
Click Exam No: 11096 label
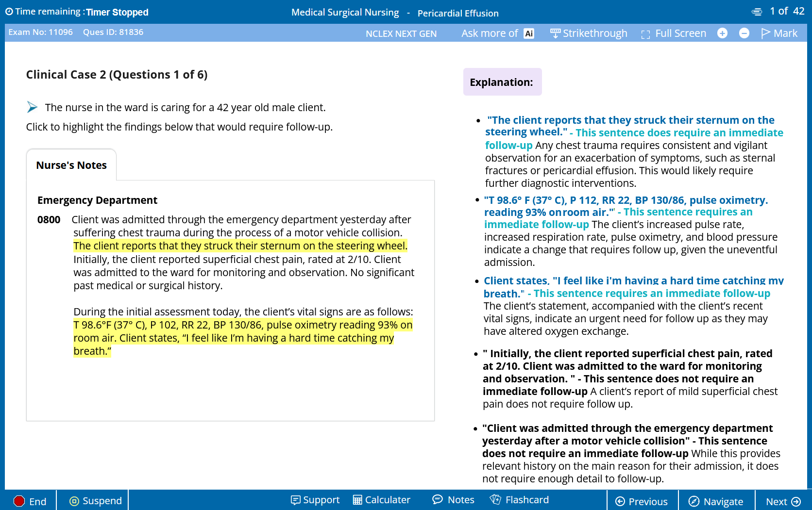tap(41, 32)
